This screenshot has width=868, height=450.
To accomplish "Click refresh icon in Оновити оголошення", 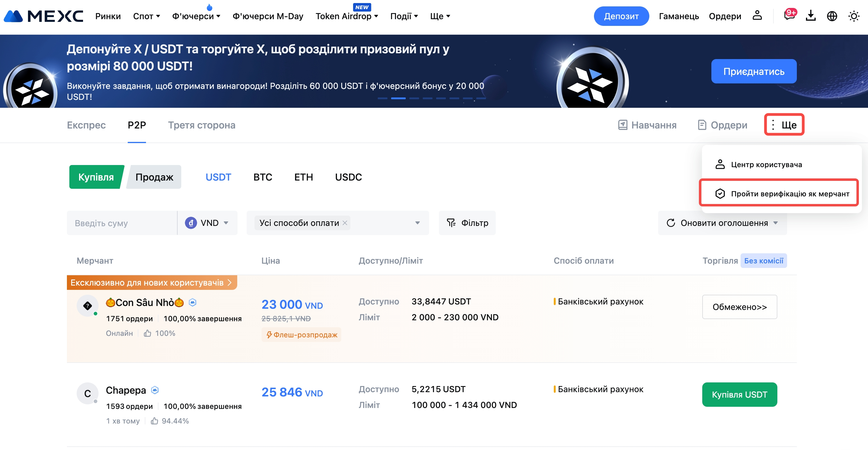I will [671, 223].
